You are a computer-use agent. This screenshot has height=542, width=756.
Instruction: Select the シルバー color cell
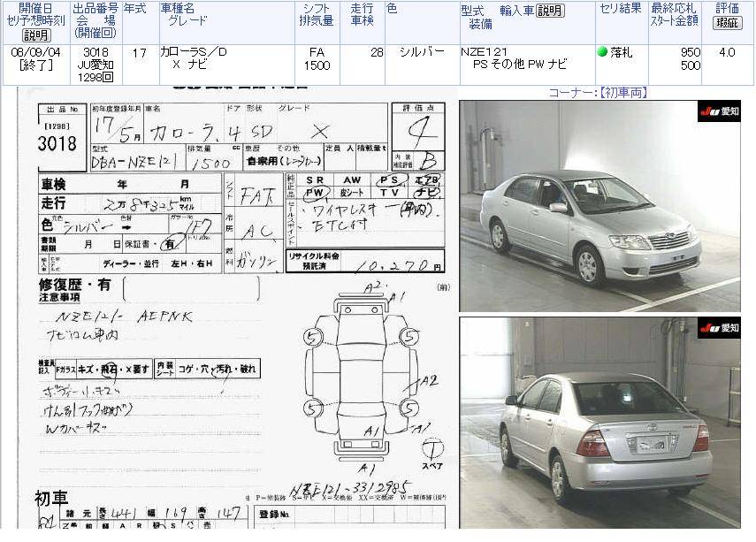coord(422,52)
